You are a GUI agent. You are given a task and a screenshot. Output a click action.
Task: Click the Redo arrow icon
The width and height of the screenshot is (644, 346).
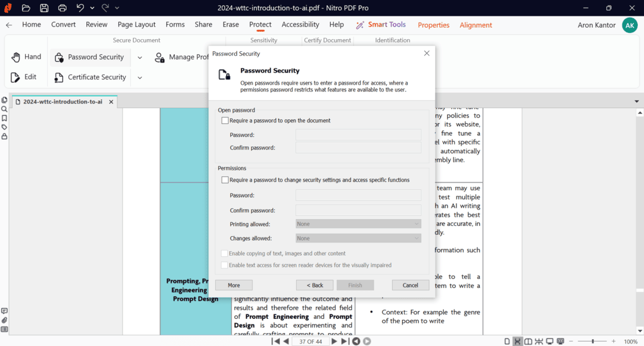(105, 8)
